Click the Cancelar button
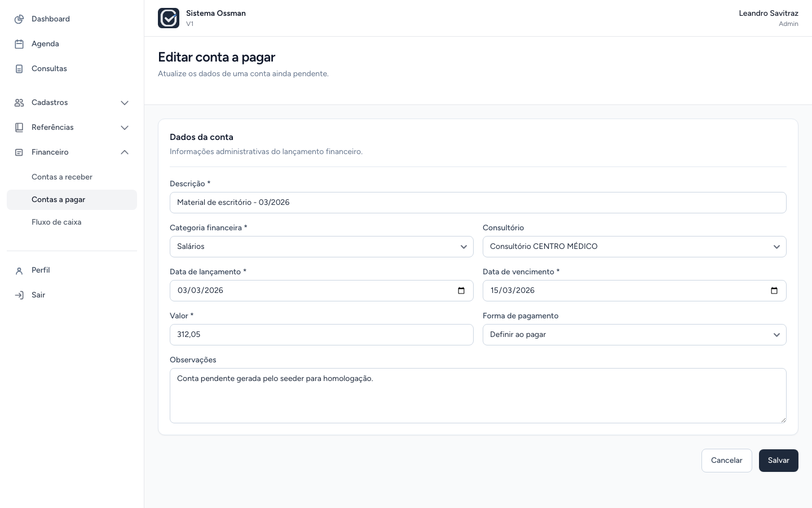 tap(727, 461)
